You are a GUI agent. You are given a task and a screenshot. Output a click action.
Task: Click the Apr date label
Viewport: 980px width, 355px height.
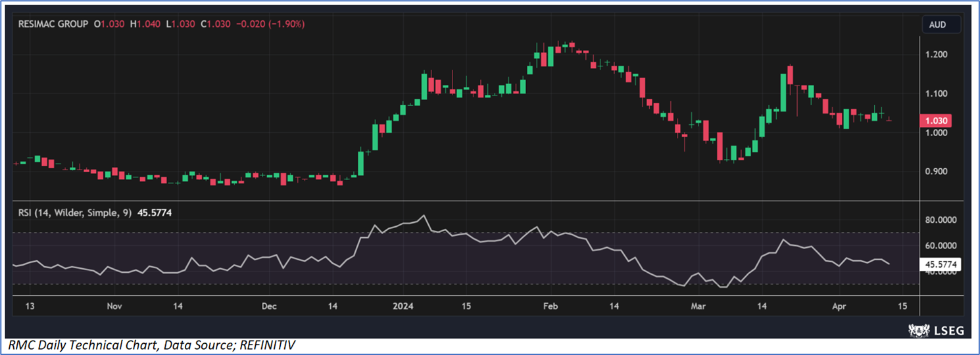pyautogui.click(x=840, y=306)
